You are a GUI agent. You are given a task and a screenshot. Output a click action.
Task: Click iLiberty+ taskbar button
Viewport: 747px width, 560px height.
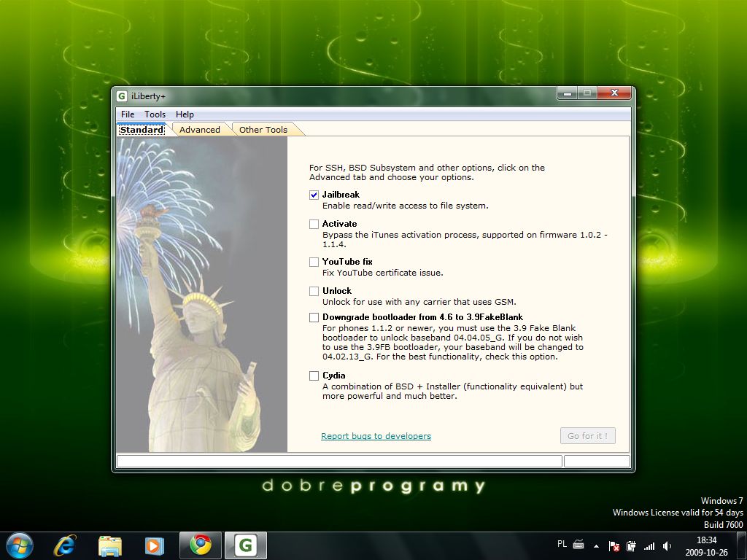coord(246,545)
